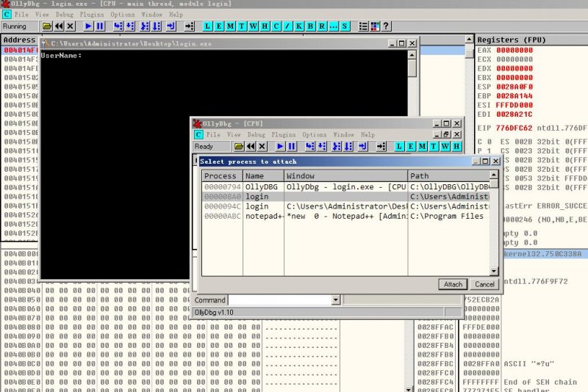Open Call stack via K button, main toolbar
The width and height of the screenshot is (588, 392).
pos(299,26)
